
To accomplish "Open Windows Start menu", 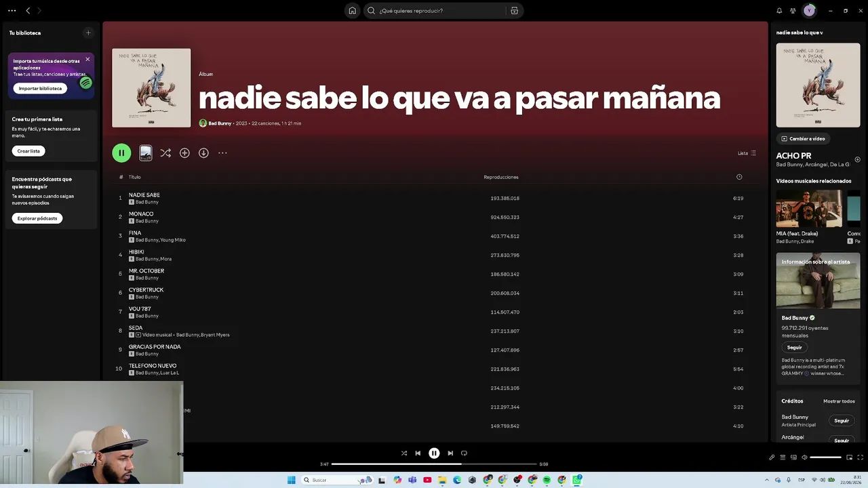I will coord(292,480).
